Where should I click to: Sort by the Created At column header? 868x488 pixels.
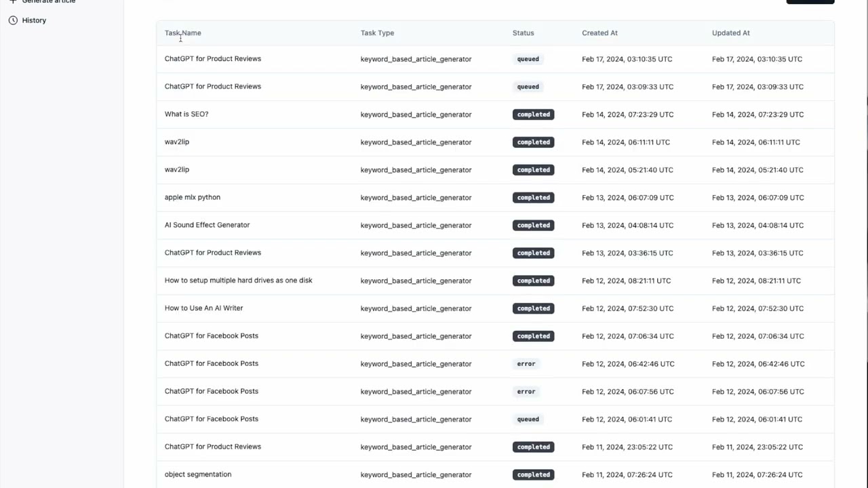[x=599, y=33]
